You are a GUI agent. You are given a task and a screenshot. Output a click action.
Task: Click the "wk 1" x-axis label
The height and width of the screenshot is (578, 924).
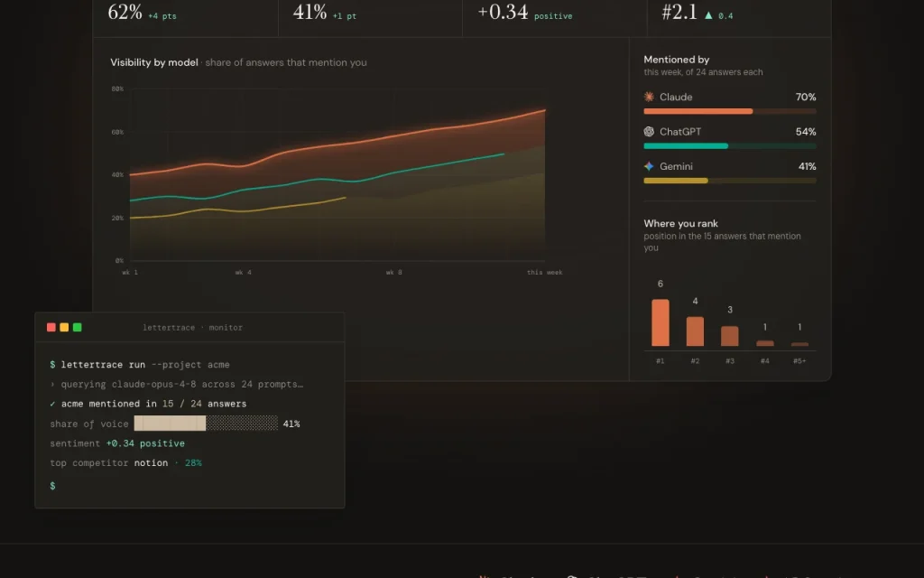(130, 273)
